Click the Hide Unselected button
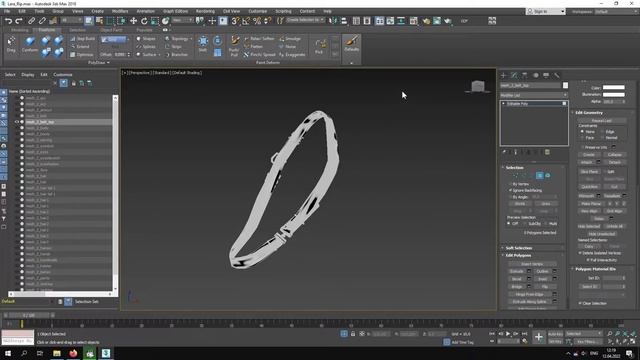 click(x=602, y=234)
